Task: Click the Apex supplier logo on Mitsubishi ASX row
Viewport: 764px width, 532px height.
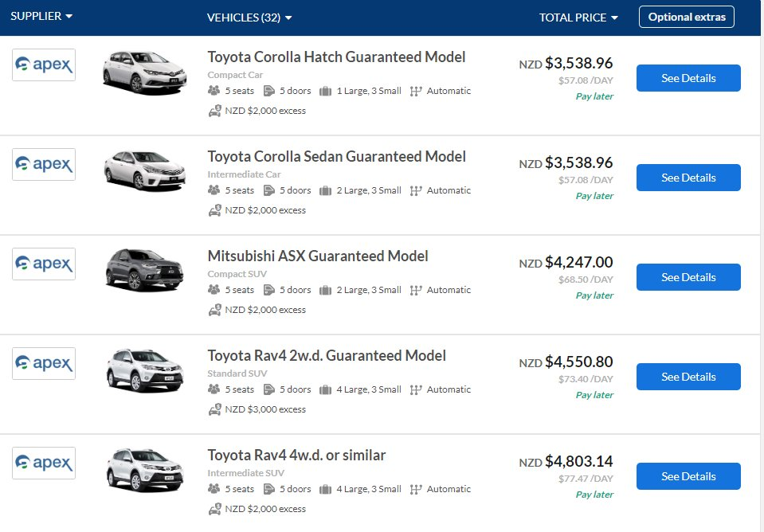Action: click(44, 264)
